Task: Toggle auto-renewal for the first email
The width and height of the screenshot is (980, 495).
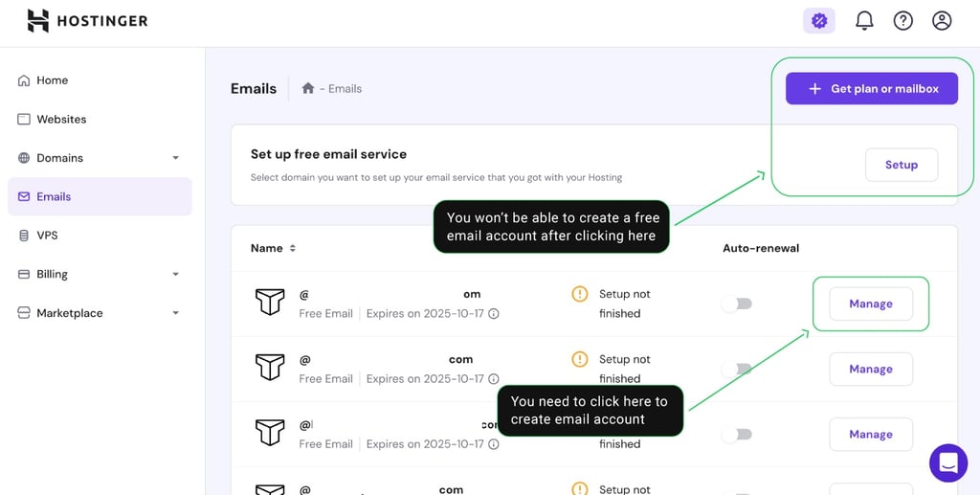Action: pyautogui.click(x=736, y=304)
